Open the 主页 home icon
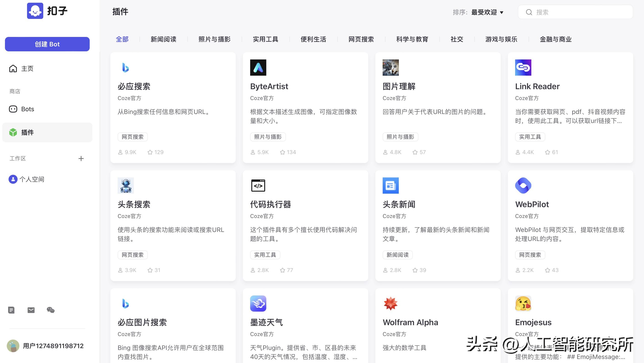Viewport: 644px width, 363px height. (x=13, y=68)
